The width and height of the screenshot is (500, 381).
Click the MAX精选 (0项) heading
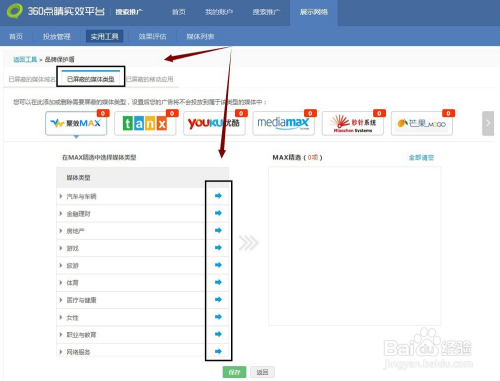pyautogui.click(x=297, y=157)
